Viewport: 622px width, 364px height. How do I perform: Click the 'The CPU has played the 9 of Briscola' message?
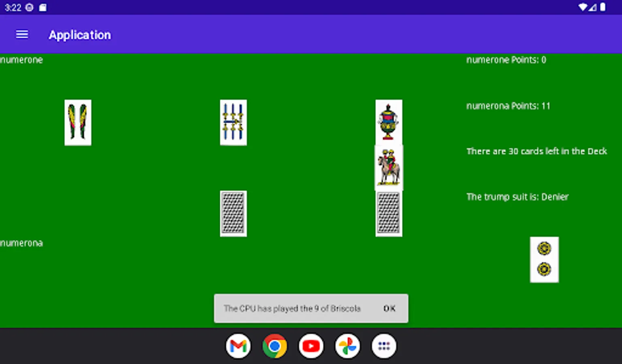click(x=292, y=309)
